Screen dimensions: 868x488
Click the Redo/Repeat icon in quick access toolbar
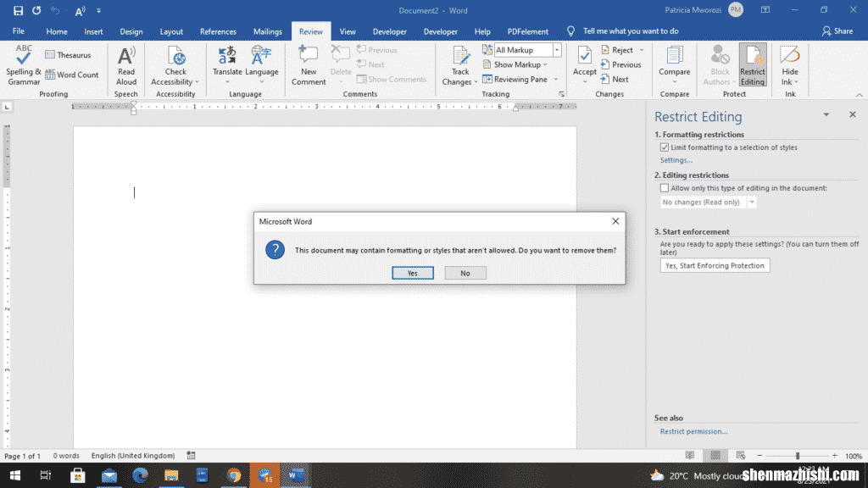pyautogui.click(x=36, y=10)
